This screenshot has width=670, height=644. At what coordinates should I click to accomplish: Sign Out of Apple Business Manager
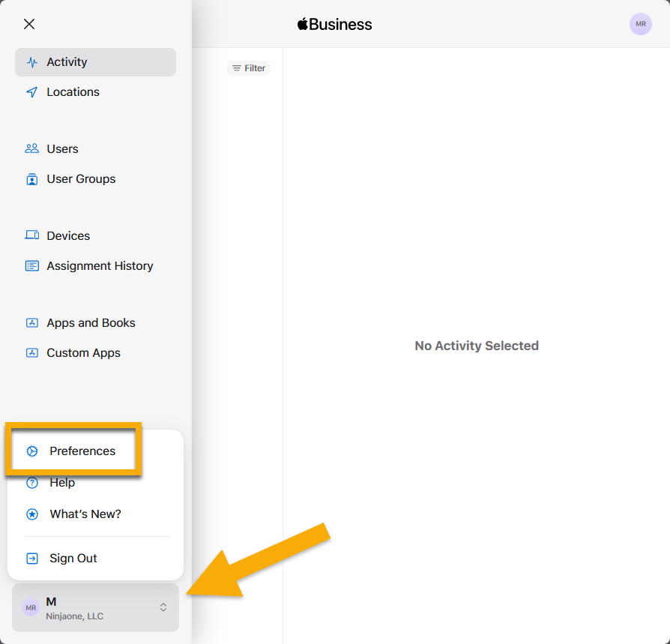73,559
